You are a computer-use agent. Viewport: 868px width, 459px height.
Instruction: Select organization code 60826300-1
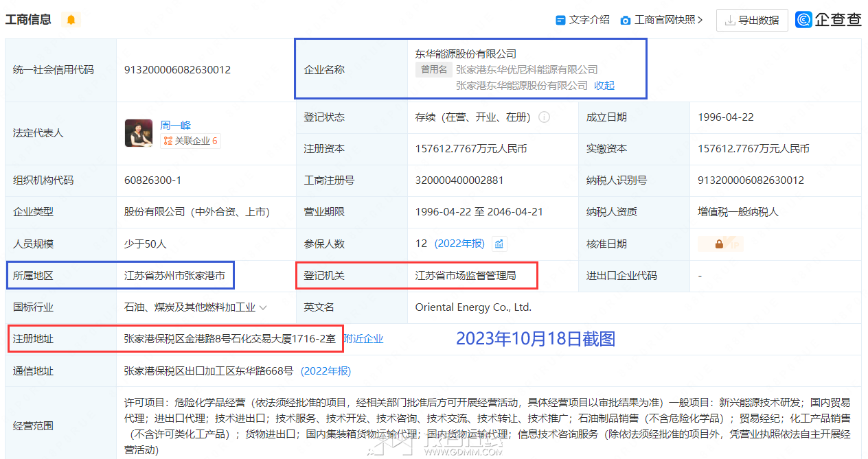coord(152,180)
